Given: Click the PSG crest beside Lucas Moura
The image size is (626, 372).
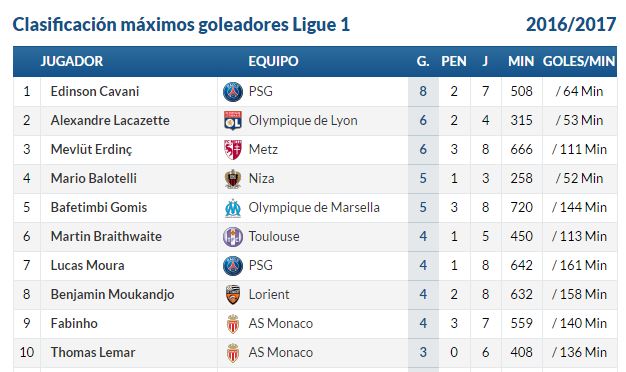Looking at the screenshot, I should click(x=233, y=265).
